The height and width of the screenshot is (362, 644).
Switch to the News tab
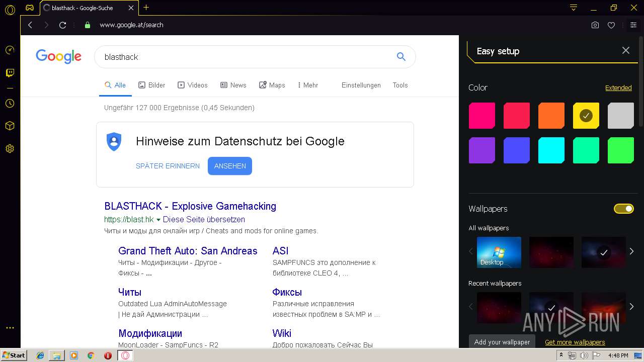[x=233, y=85]
